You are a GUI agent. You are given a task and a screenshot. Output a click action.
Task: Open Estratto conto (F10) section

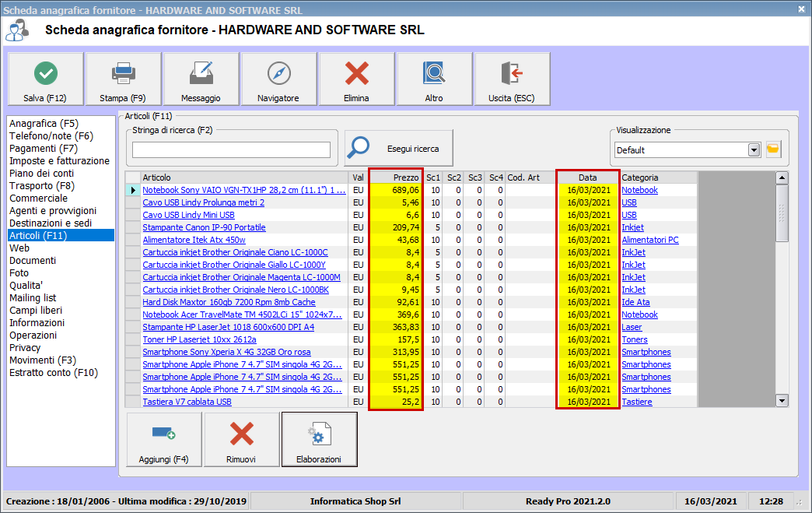pos(54,372)
